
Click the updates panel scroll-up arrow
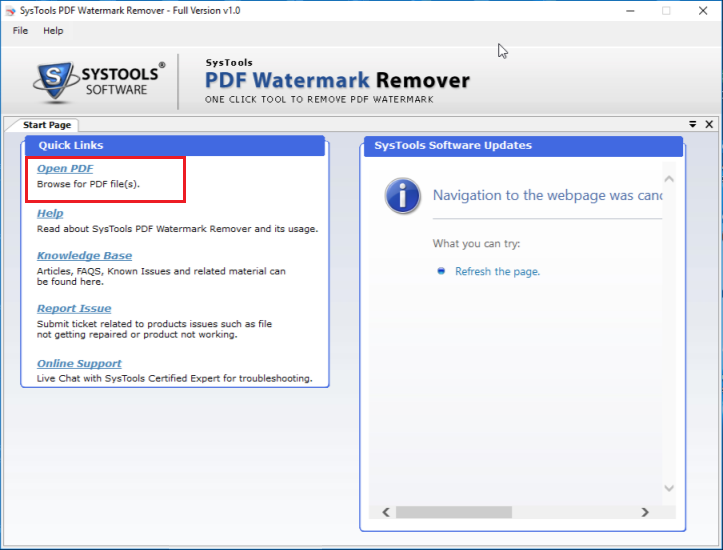click(x=669, y=179)
